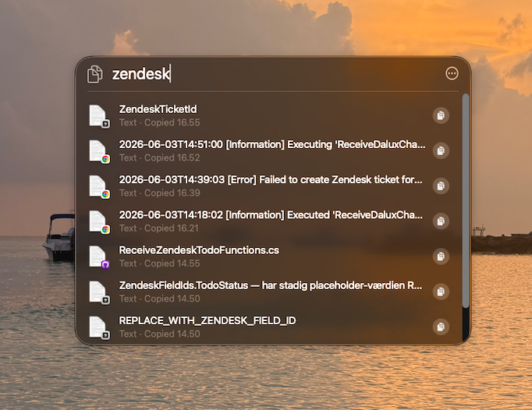Select the 'ReceiveZendeskTodoFunctions.cs' text
Screen dimensions: 532x410
pos(199,250)
